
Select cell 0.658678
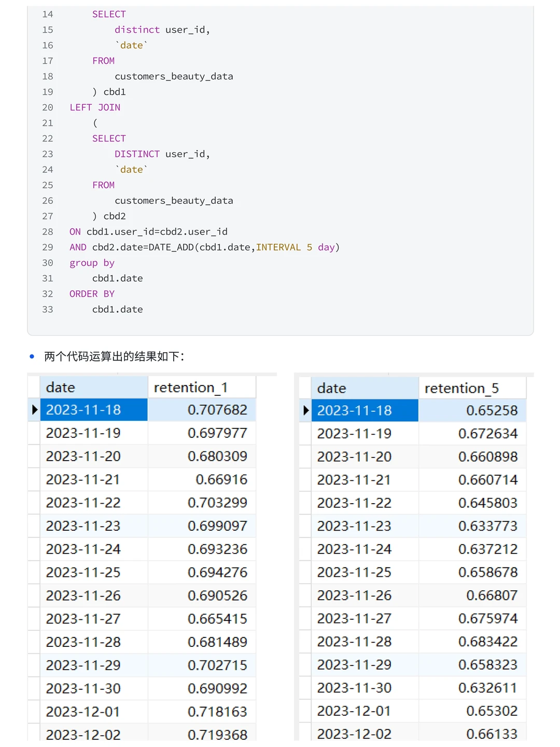coord(472,572)
